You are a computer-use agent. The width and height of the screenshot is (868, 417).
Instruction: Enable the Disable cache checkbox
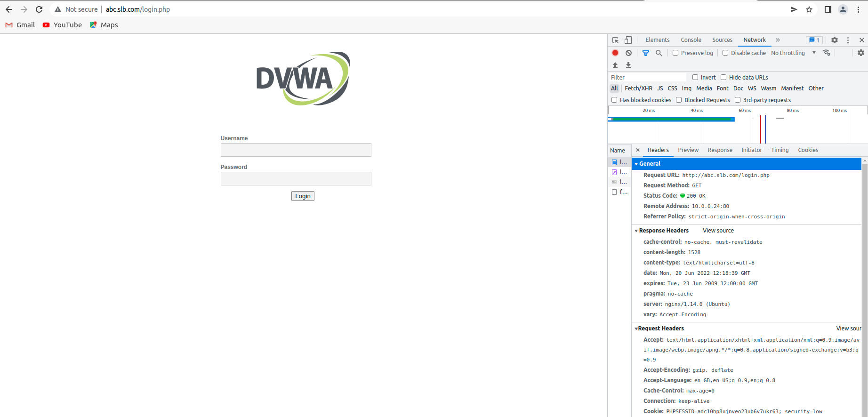click(725, 53)
